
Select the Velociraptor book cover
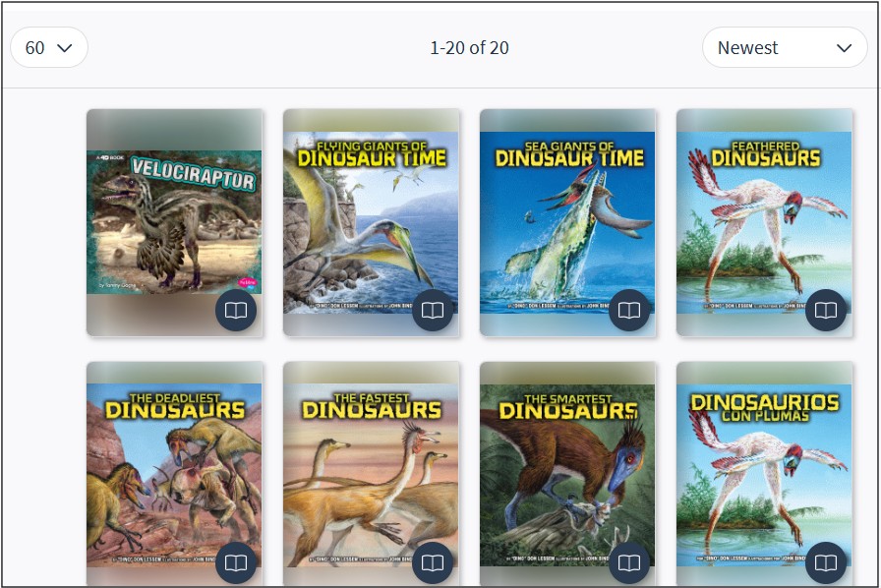point(175,222)
